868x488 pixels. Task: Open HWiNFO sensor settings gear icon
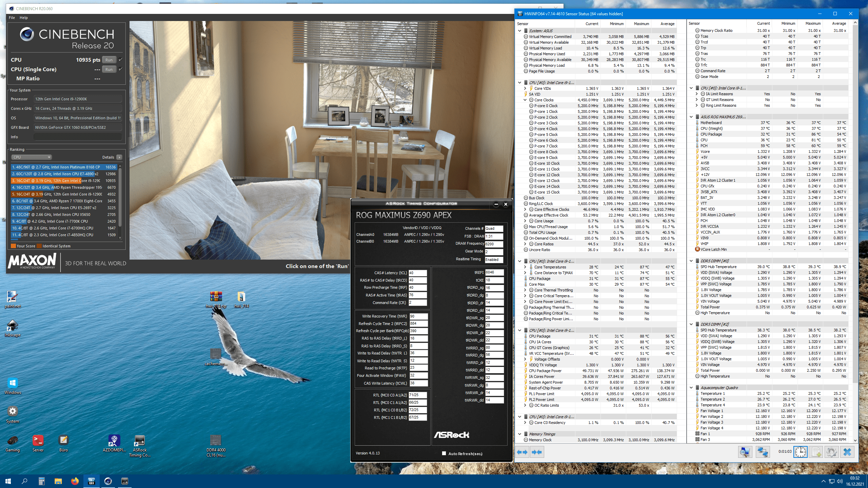(x=831, y=452)
